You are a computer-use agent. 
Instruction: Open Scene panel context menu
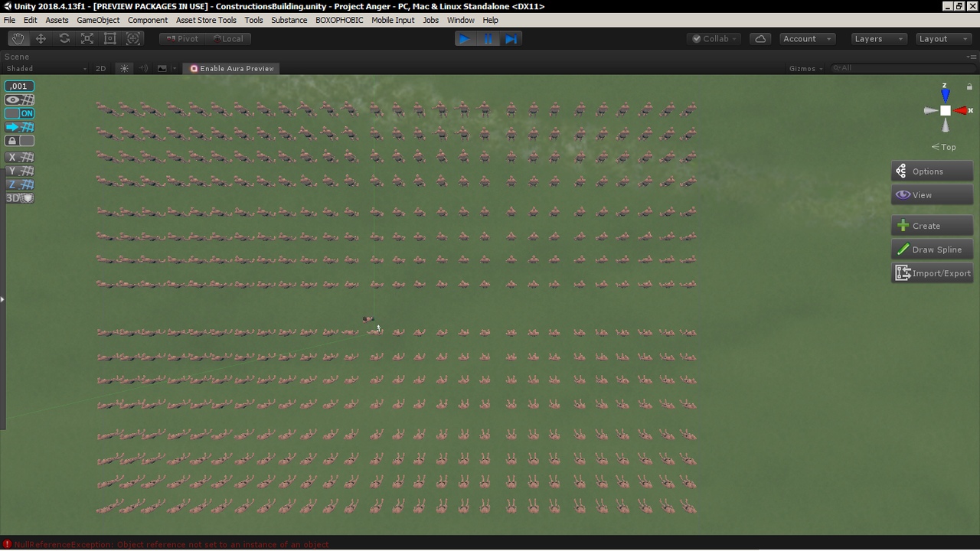[x=973, y=56]
